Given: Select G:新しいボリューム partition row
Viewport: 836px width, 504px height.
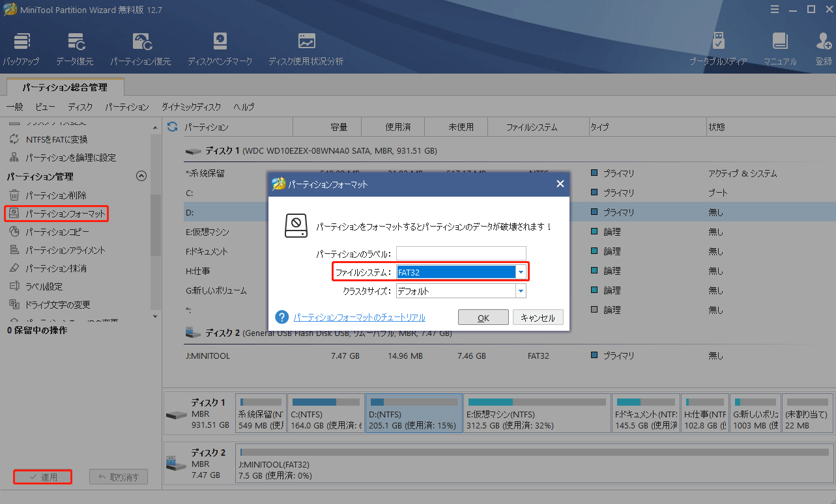Looking at the screenshot, I should [x=508, y=290].
